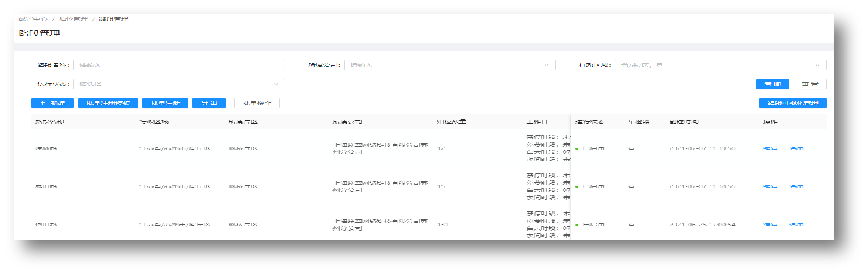Click 停用 for row created 2021-07-07 11:39:50
The width and height of the screenshot is (868, 274).
[796, 148]
